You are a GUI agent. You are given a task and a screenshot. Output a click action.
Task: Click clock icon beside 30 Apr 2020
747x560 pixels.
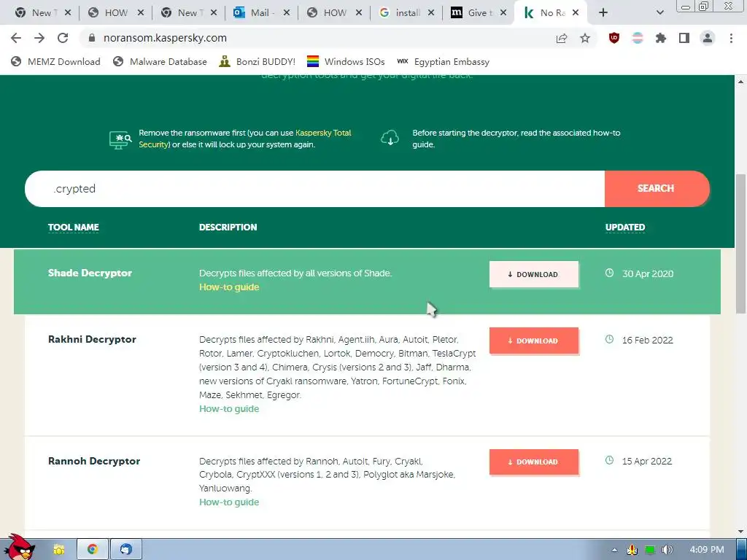(x=609, y=273)
